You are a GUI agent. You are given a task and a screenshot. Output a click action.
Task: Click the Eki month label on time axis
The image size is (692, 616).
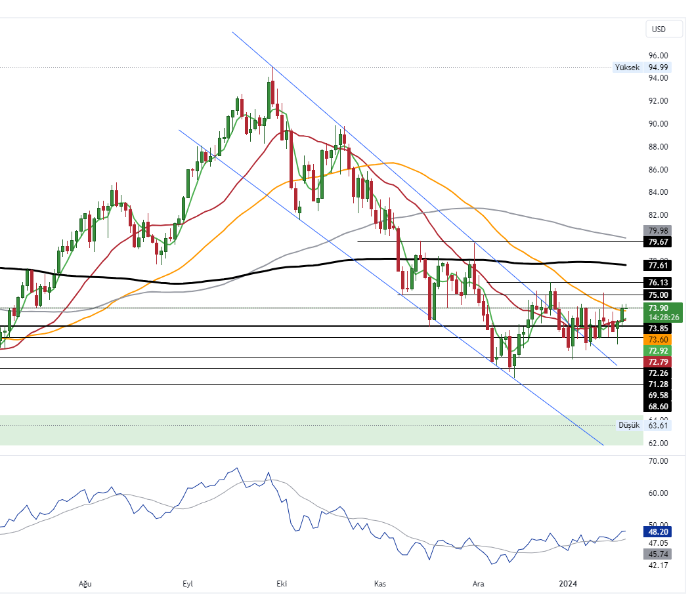(x=282, y=583)
